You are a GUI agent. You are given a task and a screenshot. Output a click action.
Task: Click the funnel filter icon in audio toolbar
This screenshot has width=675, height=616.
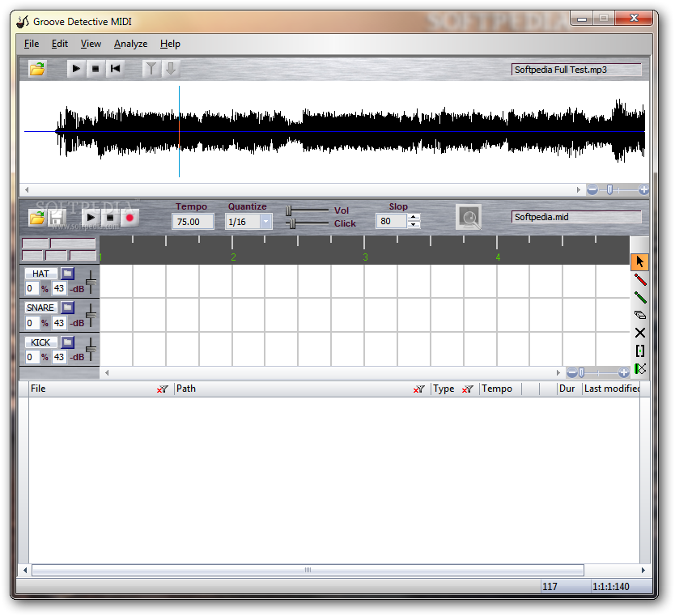151,69
